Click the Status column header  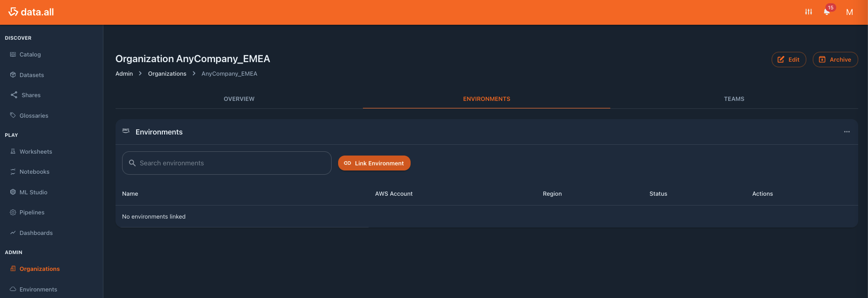[x=658, y=194]
